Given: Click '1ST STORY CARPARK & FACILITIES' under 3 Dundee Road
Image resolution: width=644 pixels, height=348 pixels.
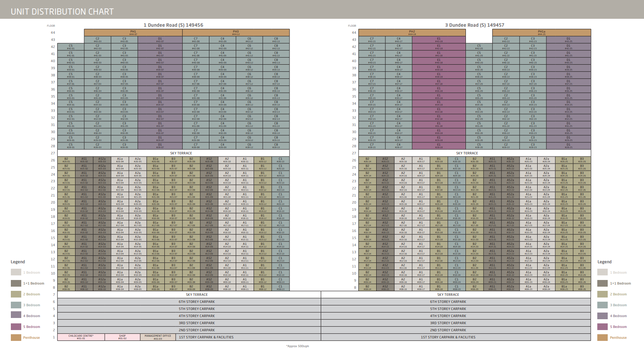Looking at the screenshot, I should (448, 337).
